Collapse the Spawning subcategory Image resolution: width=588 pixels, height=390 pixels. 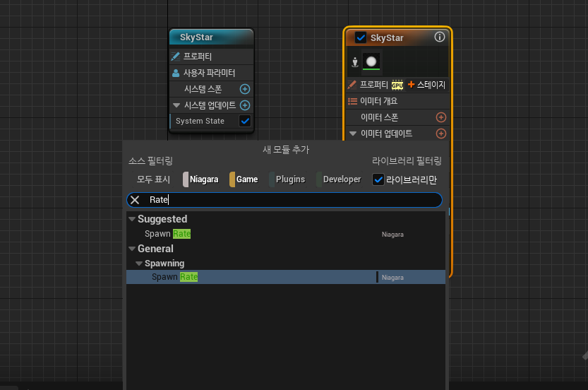tap(139, 264)
